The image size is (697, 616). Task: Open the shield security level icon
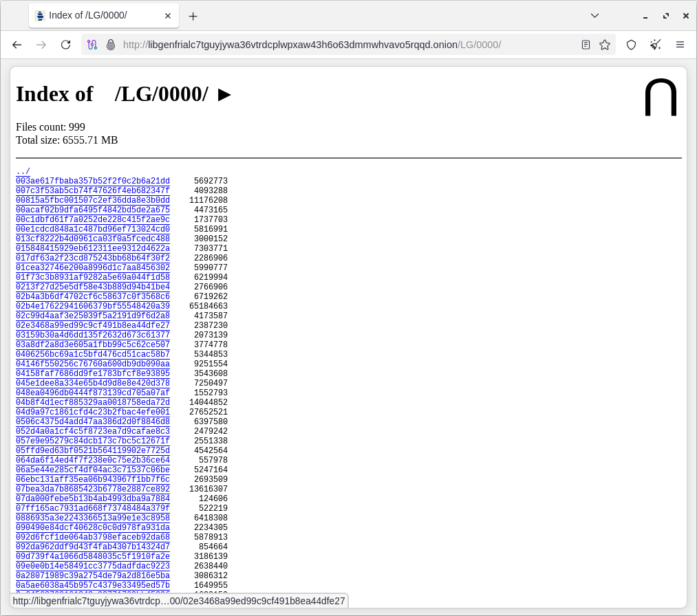point(631,45)
